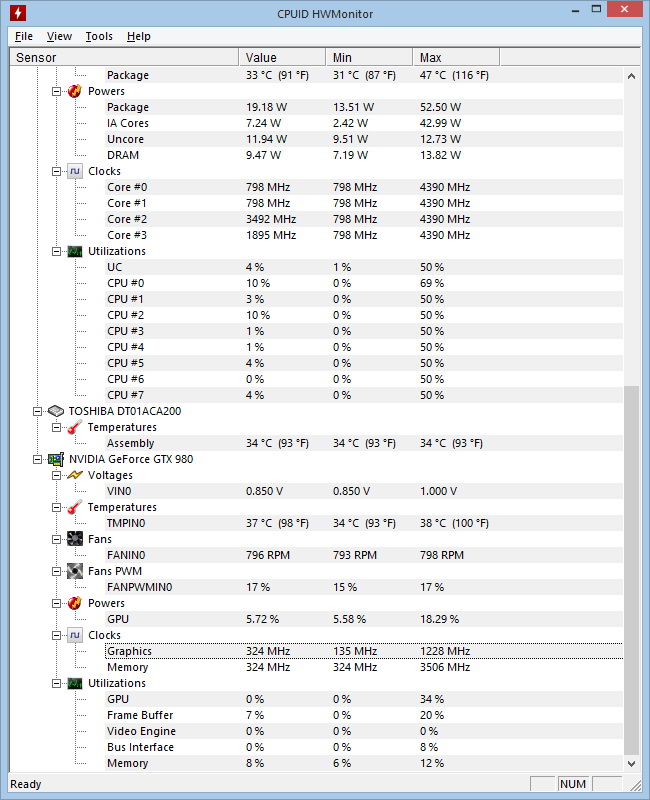Click the GPU Temperatures thermometer icon

[x=74, y=507]
